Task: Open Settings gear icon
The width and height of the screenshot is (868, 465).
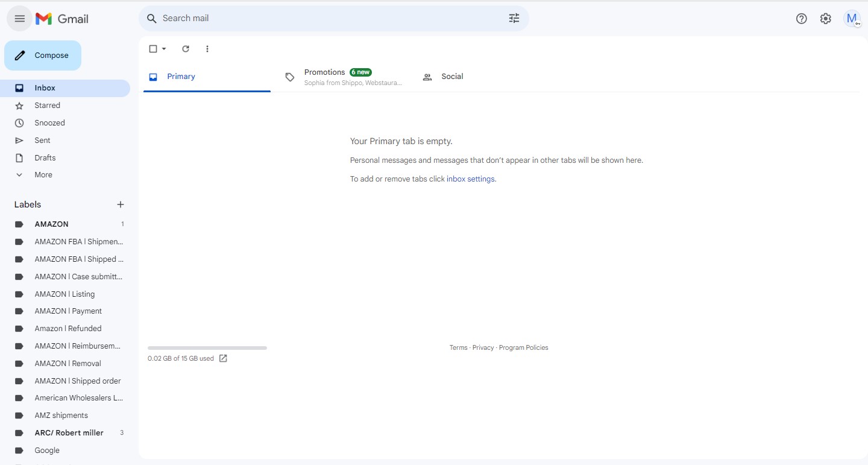Action: pyautogui.click(x=826, y=19)
